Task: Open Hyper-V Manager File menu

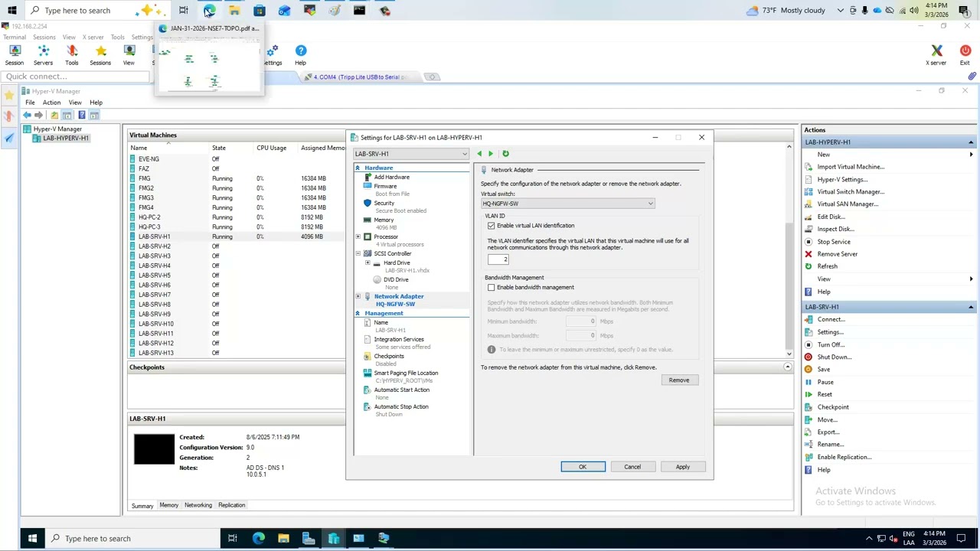Action: (x=30, y=103)
